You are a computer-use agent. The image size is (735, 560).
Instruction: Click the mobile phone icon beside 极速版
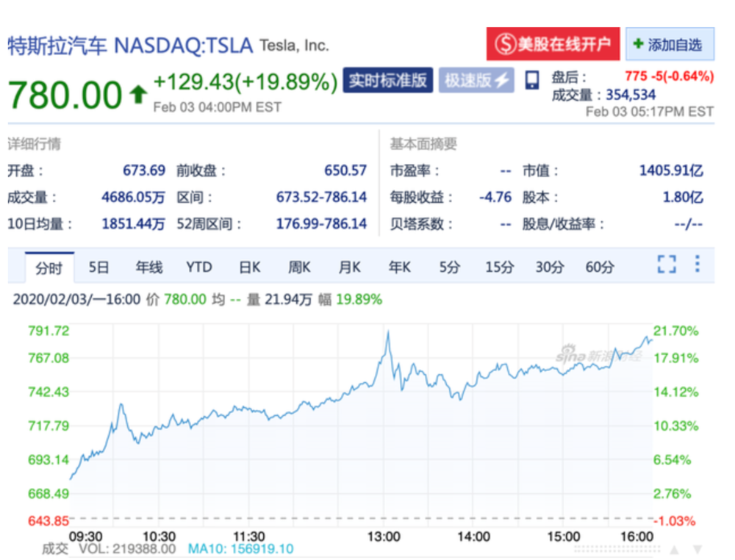point(531,80)
